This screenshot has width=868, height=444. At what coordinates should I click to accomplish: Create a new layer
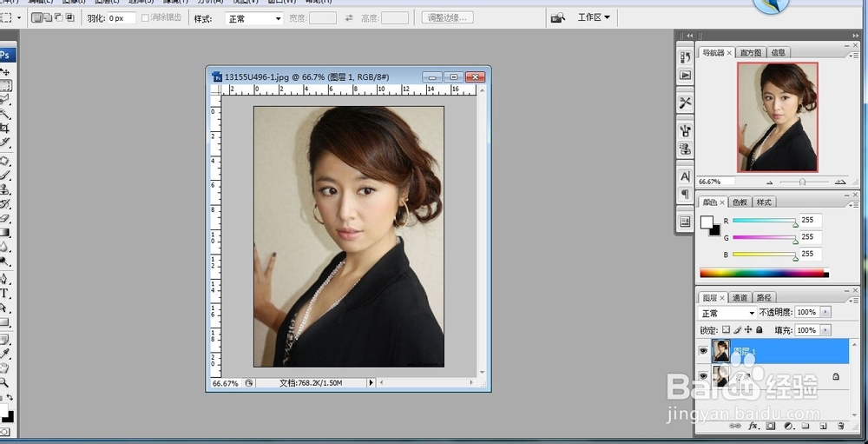[823, 426]
